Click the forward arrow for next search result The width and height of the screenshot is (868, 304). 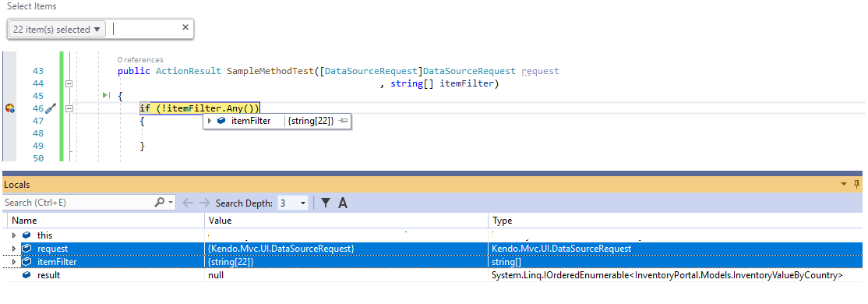click(204, 203)
